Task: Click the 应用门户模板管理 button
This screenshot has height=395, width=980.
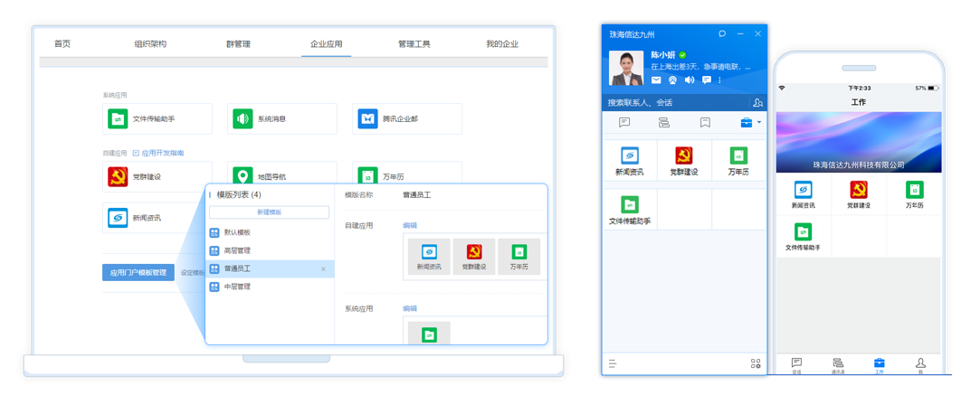Action: click(x=138, y=272)
